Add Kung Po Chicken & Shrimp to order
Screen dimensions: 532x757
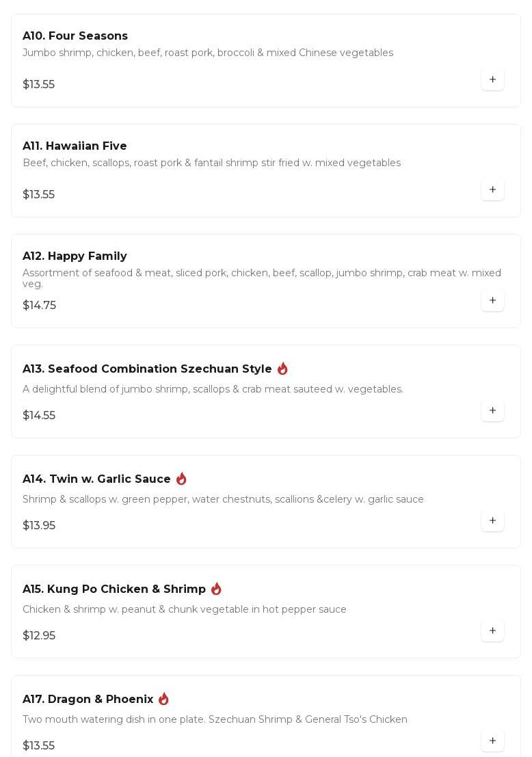[x=492, y=630]
